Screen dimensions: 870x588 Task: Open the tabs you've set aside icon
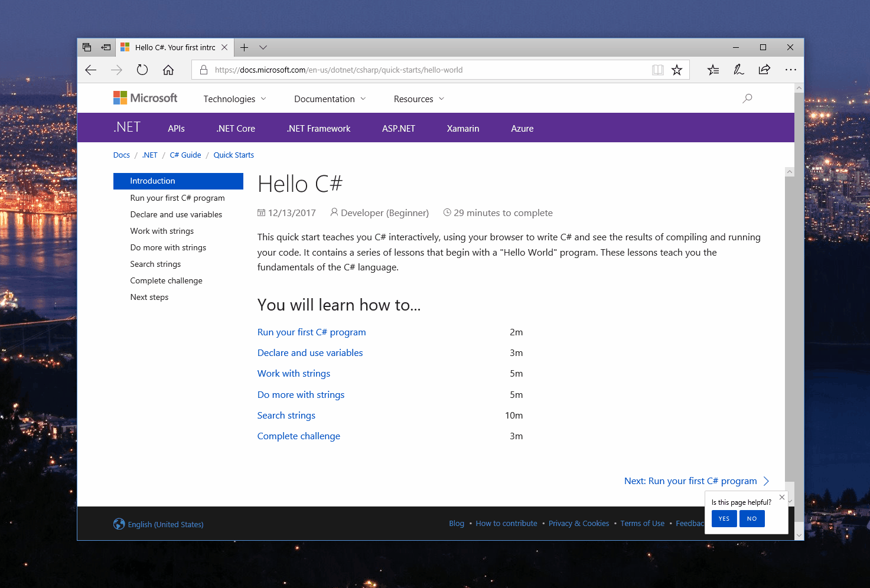point(87,47)
